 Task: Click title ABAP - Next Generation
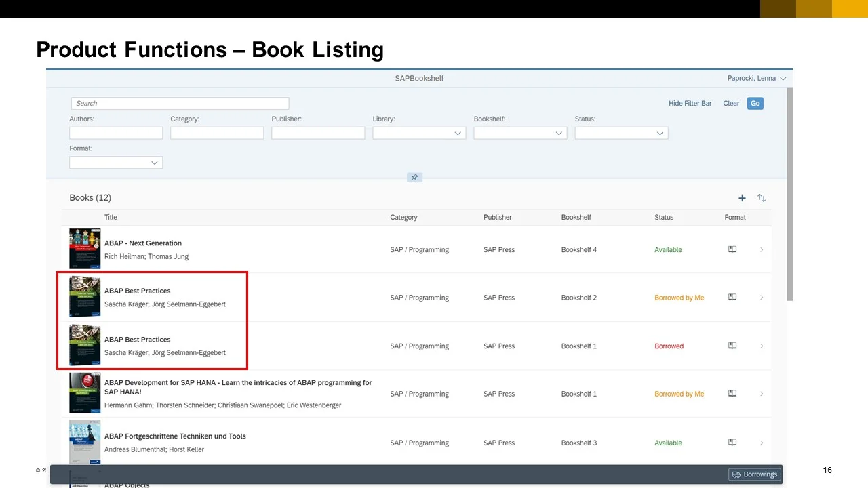(x=143, y=243)
